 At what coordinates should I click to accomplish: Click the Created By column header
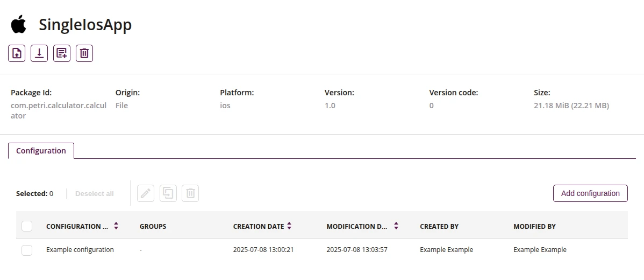click(x=439, y=227)
